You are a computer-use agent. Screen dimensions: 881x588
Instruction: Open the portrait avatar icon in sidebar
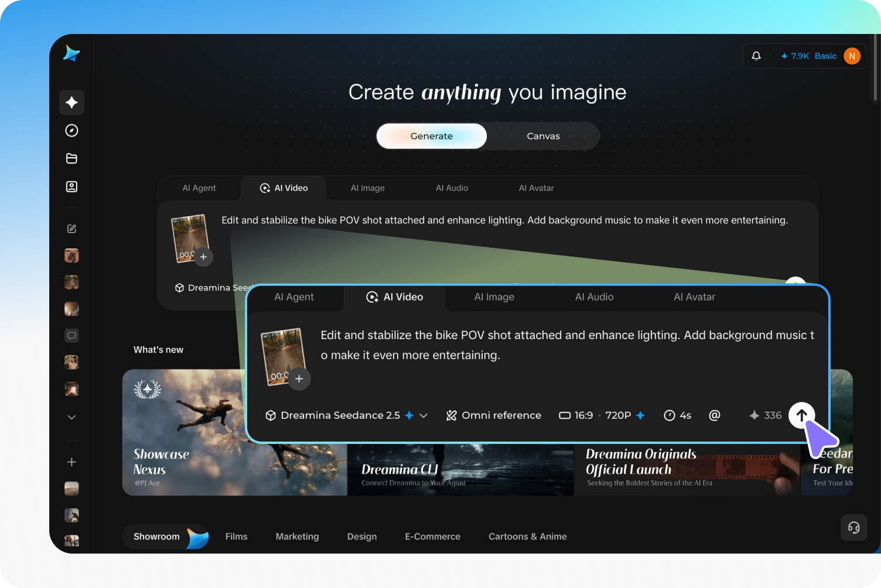pos(71,187)
